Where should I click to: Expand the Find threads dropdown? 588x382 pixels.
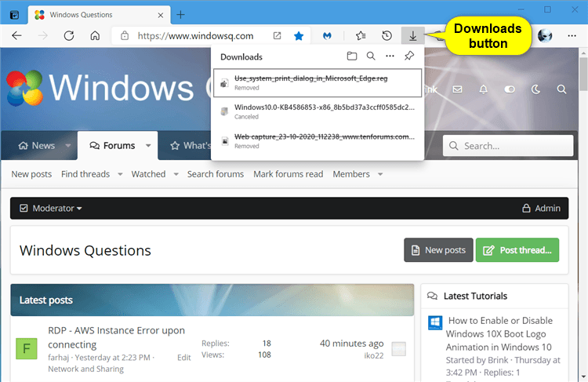point(120,174)
